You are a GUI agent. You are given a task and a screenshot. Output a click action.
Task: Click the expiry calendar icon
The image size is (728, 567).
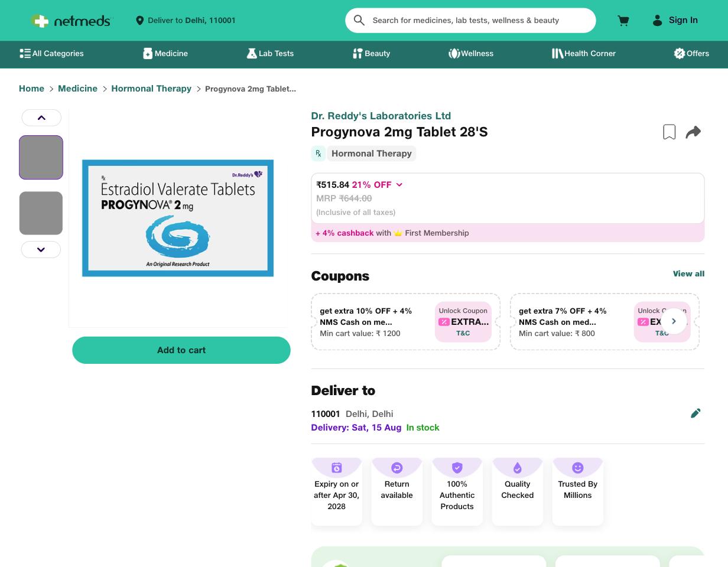click(336, 468)
